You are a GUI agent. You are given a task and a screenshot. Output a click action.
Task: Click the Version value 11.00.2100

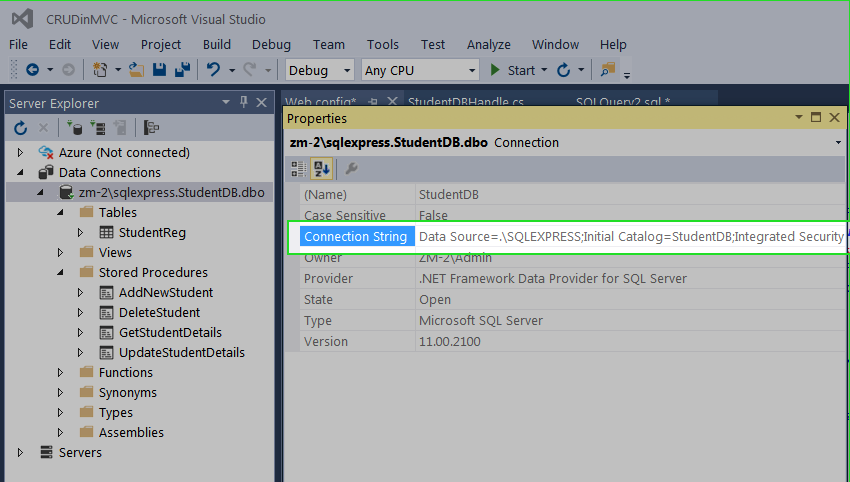point(449,342)
